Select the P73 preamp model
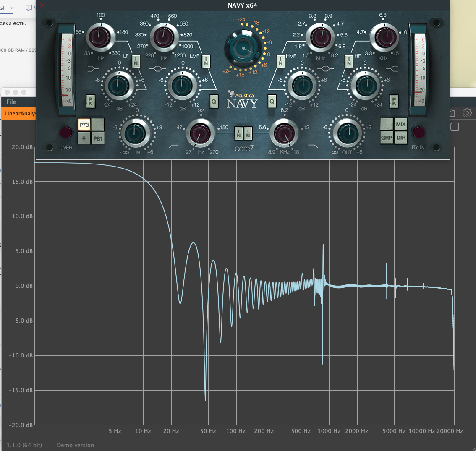The width and height of the screenshot is (476, 451). tap(84, 125)
